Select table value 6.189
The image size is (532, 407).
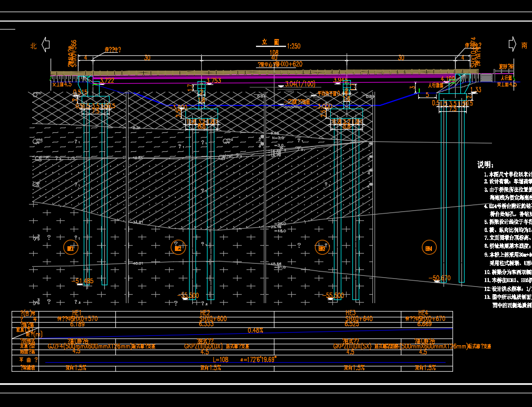tap(77, 324)
